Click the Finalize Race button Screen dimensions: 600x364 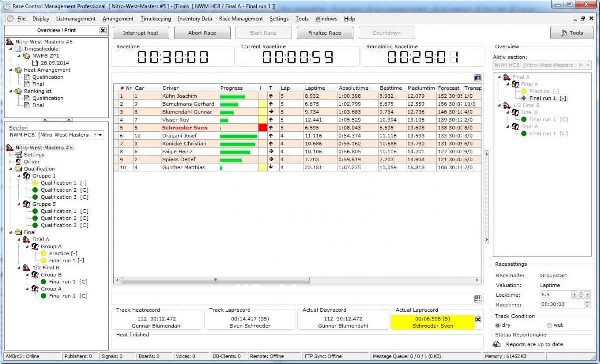click(x=324, y=33)
